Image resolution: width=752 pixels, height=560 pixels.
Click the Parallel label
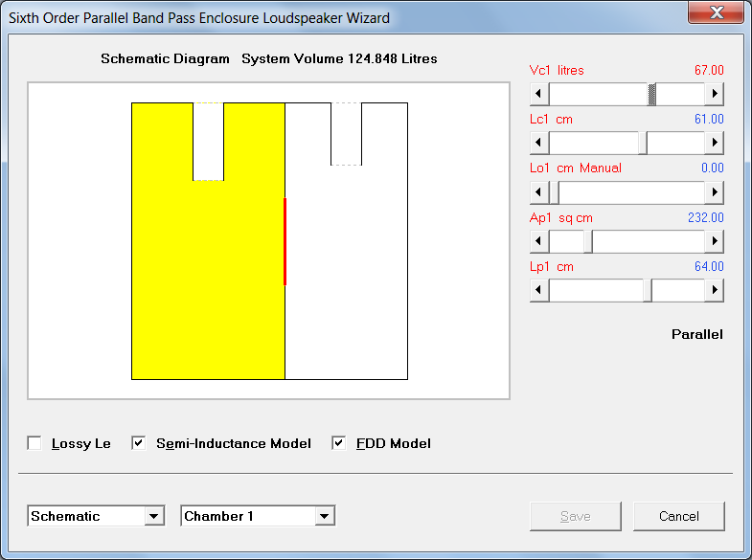[x=696, y=334]
